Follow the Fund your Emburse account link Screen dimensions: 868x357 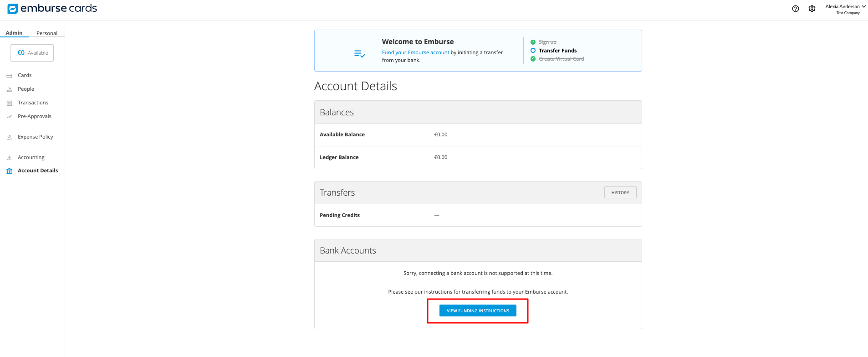[x=416, y=52]
